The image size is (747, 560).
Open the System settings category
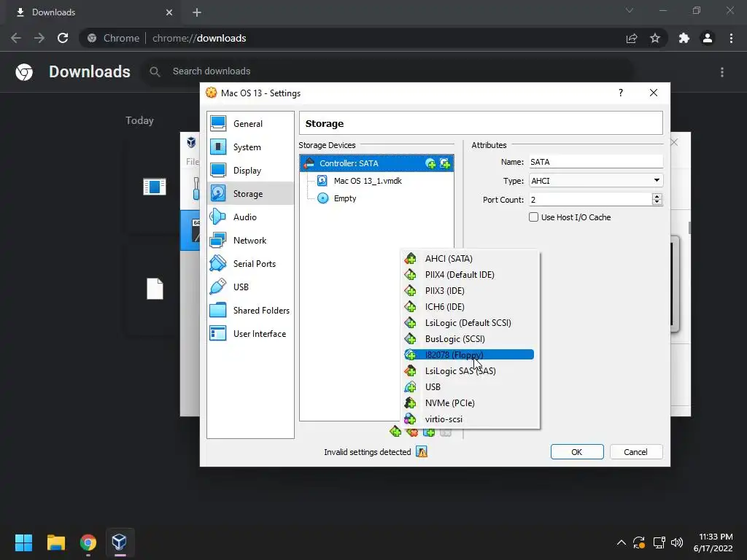[x=250, y=147]
